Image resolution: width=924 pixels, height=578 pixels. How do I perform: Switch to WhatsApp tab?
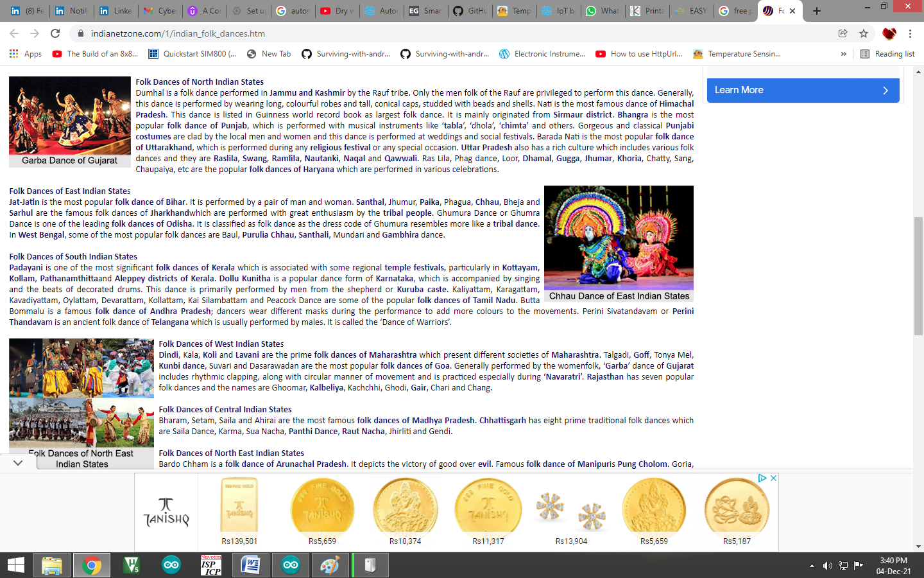(x=602, y=11)
